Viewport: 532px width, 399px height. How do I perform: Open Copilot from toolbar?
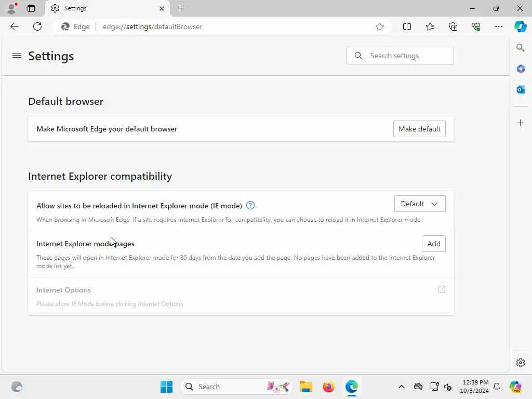[520, 26]
